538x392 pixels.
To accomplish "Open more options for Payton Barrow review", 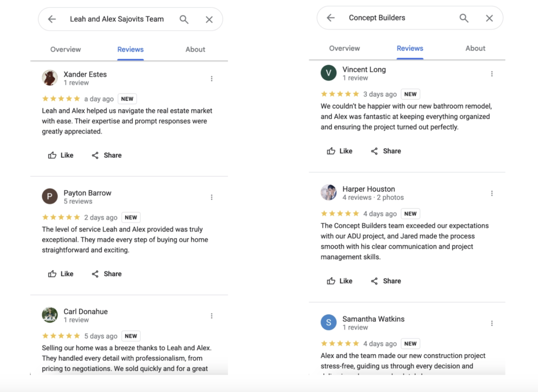I will (212, 197).
